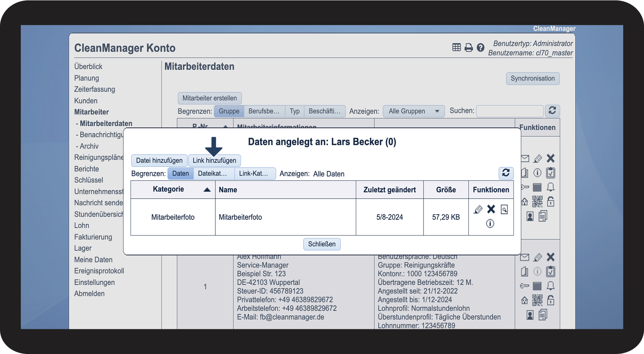The width and height of the screenshot is (644, 354).
Task: Open the help question mark icon
Action: click(x=481, y=47)
